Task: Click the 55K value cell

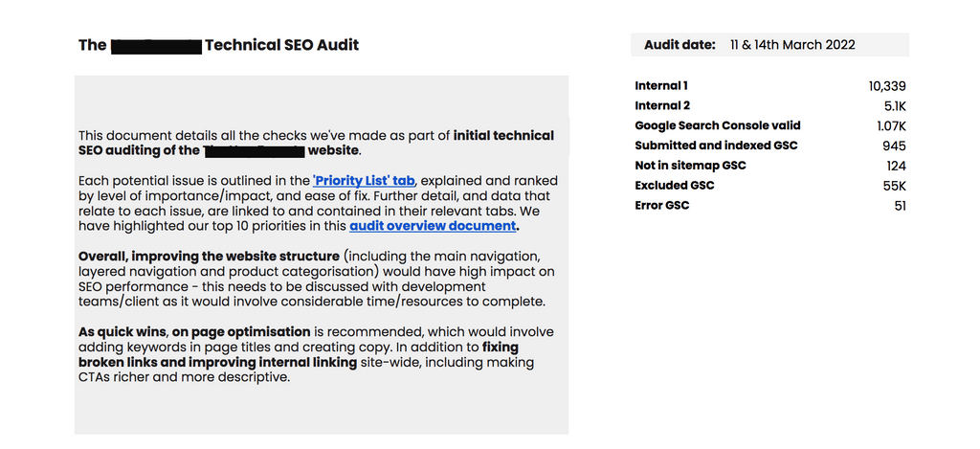Action: click(894, 186)
